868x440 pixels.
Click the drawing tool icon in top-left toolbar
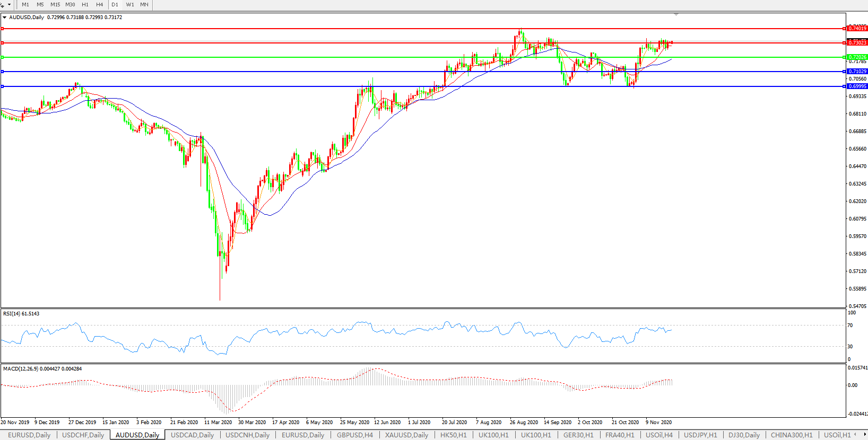click(3, 5)
